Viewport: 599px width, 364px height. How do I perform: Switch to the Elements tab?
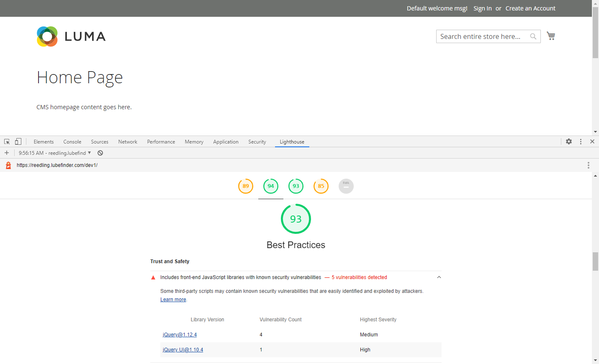click(44, 142)
